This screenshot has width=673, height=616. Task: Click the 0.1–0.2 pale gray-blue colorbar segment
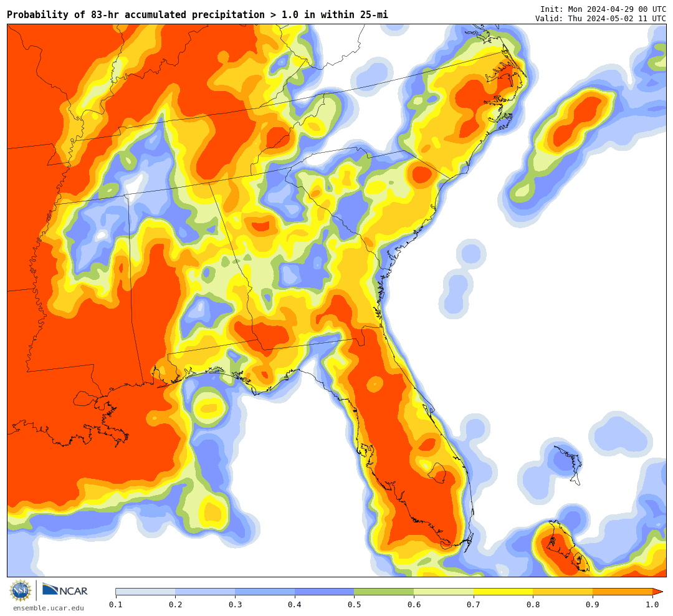click(x=145, y=592)
